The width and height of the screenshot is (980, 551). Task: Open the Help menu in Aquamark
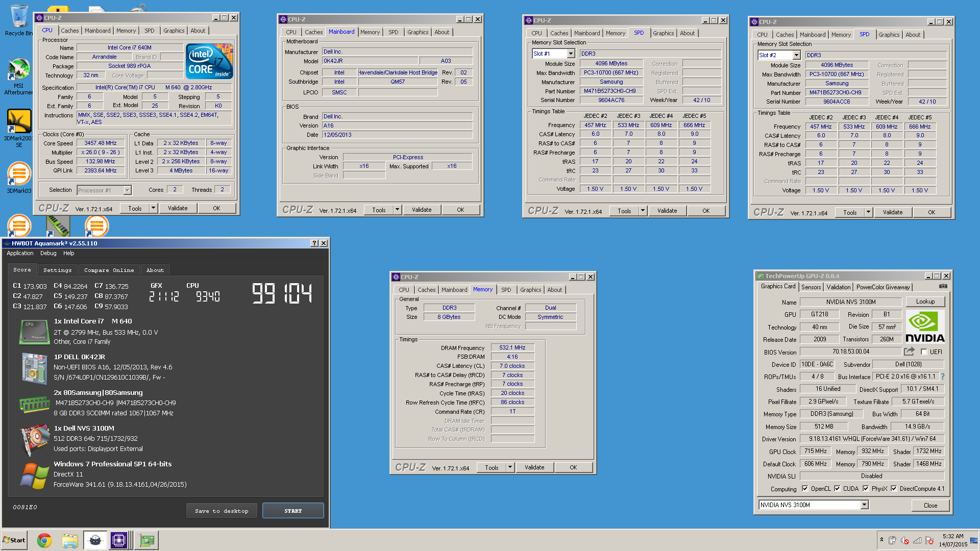68,253
